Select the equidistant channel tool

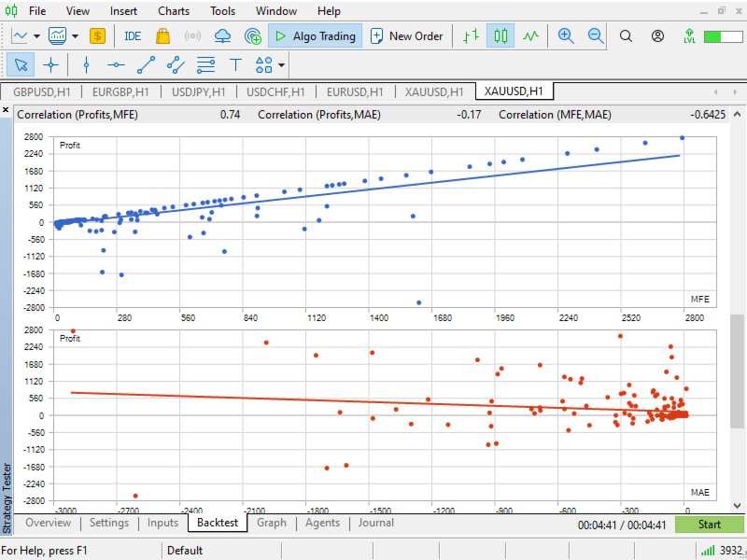click(x=176, y=64)
